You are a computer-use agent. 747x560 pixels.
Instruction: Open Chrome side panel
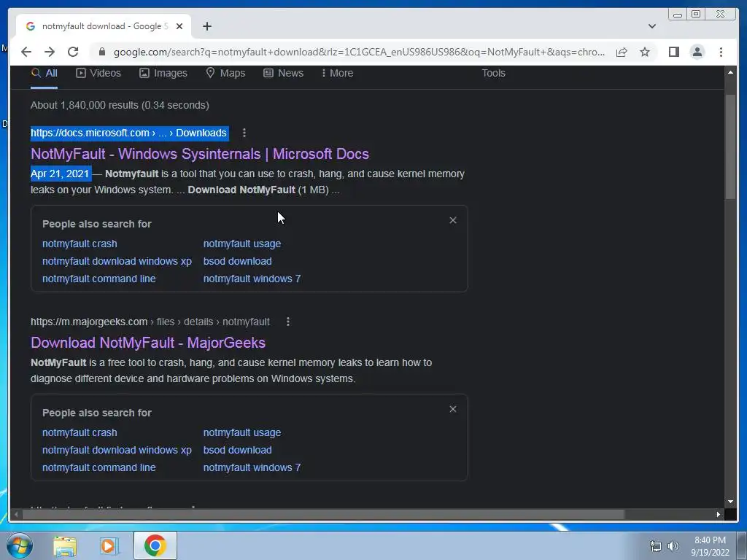(x=673, y=52)
